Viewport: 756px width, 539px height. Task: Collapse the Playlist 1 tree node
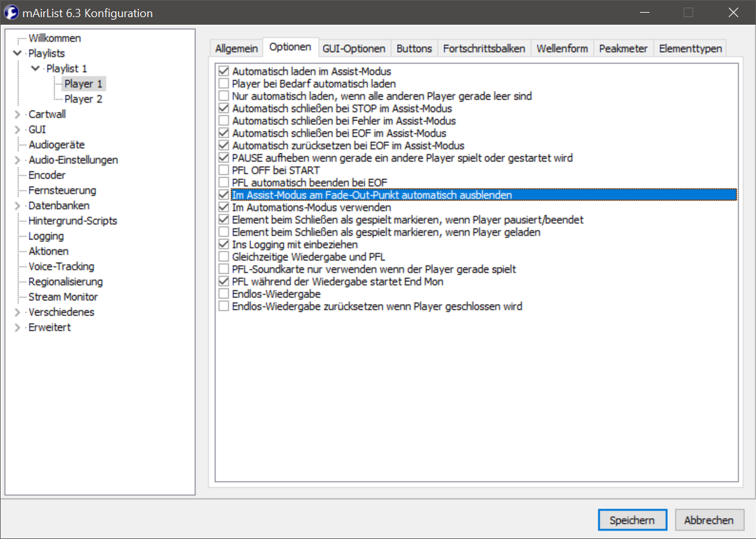pos(35,68)
